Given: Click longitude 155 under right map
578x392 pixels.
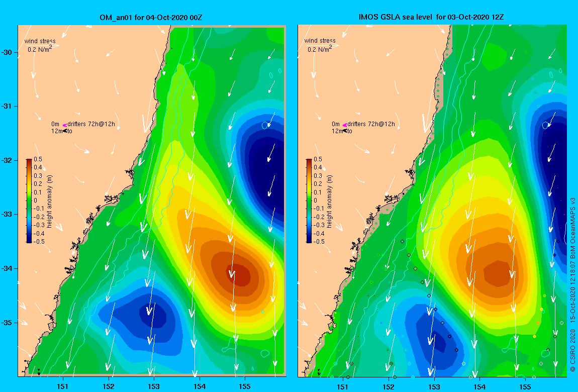Looking at the screenshot, I should tap(525, 386).
